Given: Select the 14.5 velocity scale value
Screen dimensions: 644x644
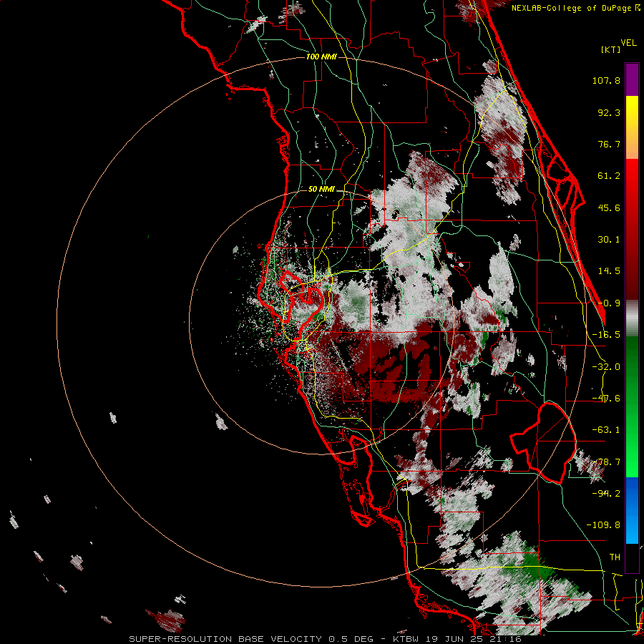Looking at the screenshot, I should [x=609, y=271].
